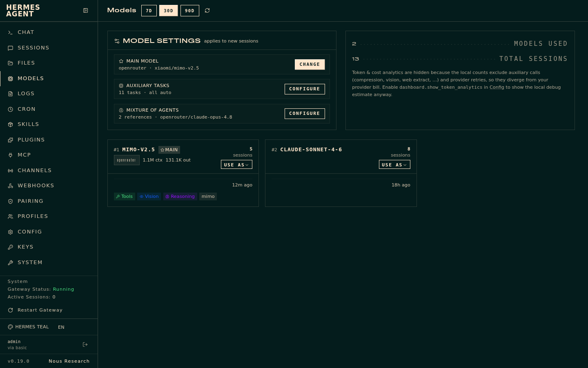Click the Keys key icon
Viewport: 588px width, 368px height.
click(11, 247)
